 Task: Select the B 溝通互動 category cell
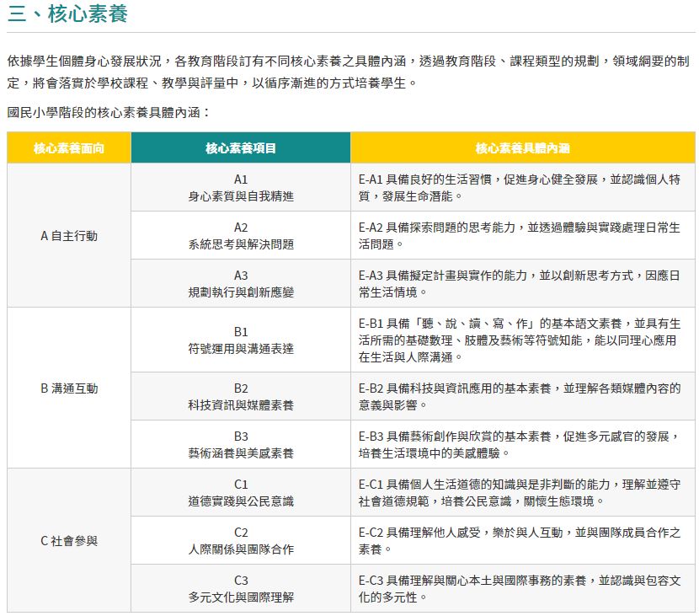(x=69, y=388)
